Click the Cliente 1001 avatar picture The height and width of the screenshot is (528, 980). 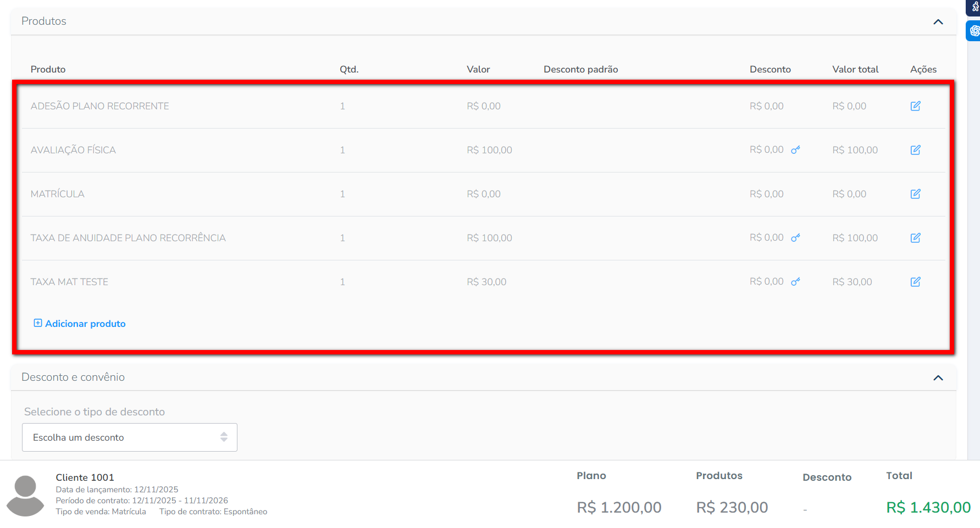25,496
